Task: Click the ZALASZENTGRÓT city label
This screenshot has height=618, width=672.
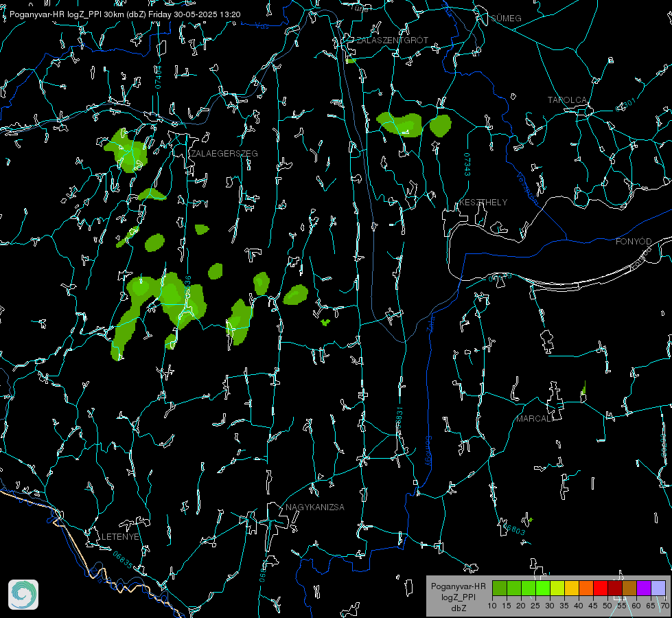Action: click(392, 41)
